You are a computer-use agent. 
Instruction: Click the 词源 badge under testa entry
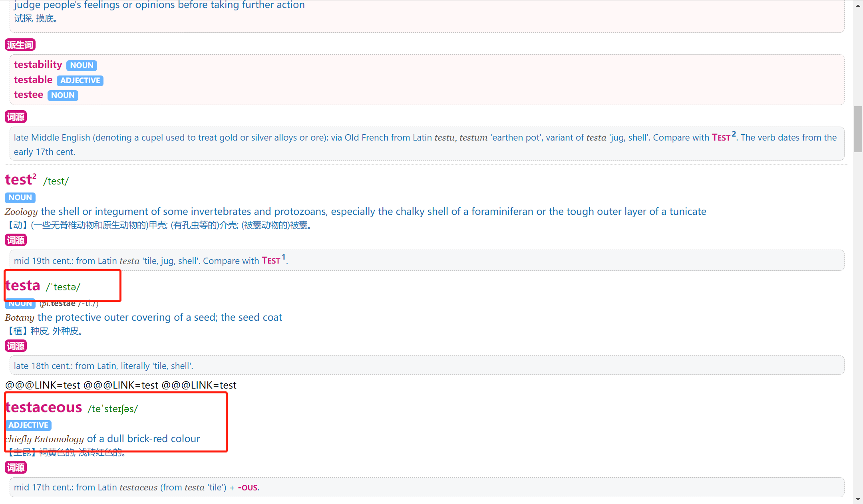(x=16, y=346)
